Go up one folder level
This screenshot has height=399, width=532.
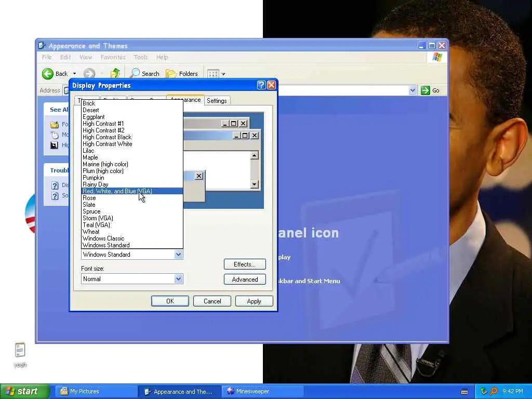point(115,73)
